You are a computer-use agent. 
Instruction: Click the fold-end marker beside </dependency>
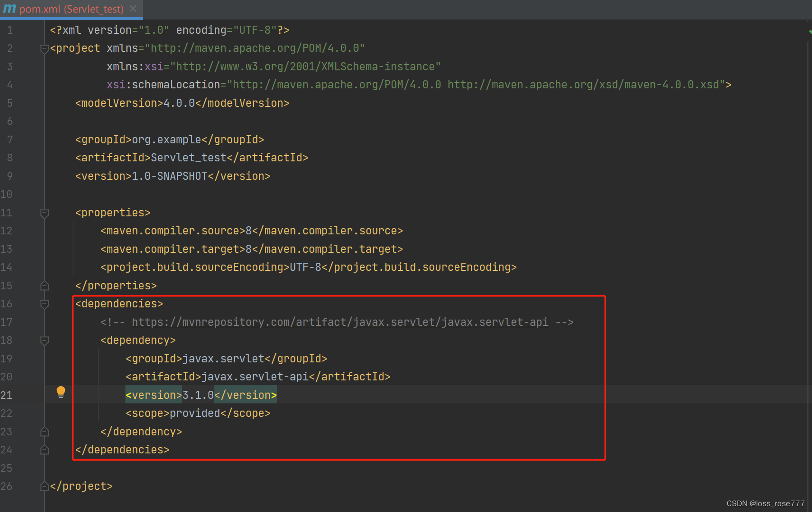pos(44,432)
